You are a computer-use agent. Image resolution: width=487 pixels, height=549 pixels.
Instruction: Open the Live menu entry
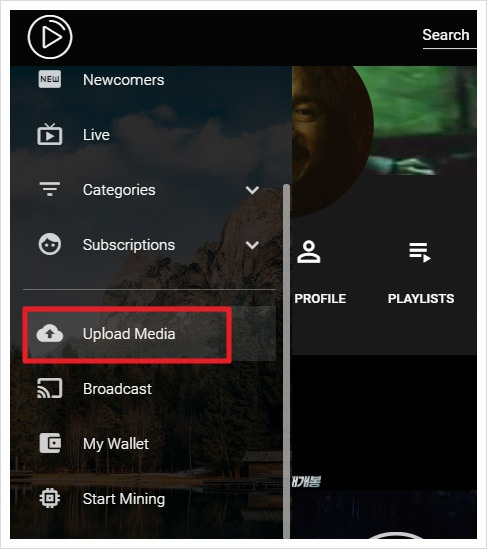(x=96, y=135)
